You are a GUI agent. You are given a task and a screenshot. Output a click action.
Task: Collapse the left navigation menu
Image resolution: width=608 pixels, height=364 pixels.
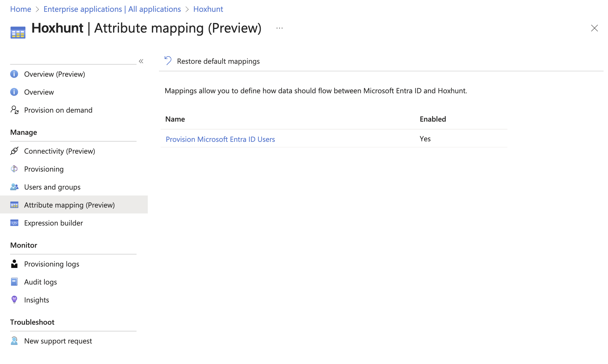[141, 61]
